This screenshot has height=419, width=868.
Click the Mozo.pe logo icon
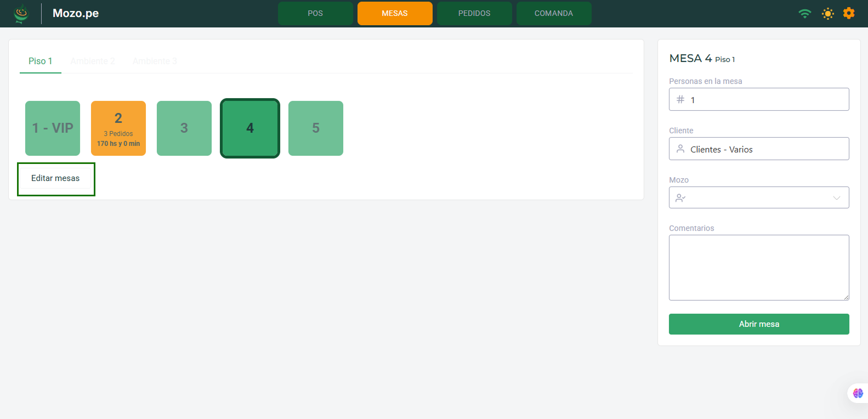coord(21,14)
